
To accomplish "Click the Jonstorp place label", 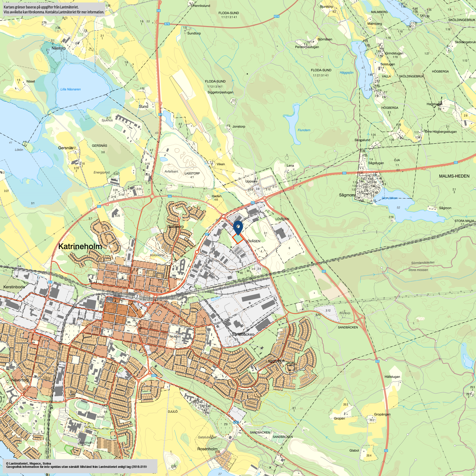I will (x=239, y=126).
